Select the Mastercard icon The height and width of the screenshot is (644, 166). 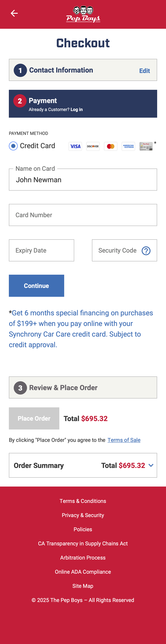[x=111, y=146]
